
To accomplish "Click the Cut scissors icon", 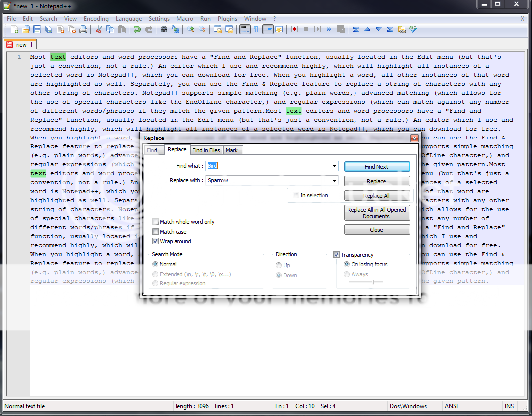I will 99,30.
